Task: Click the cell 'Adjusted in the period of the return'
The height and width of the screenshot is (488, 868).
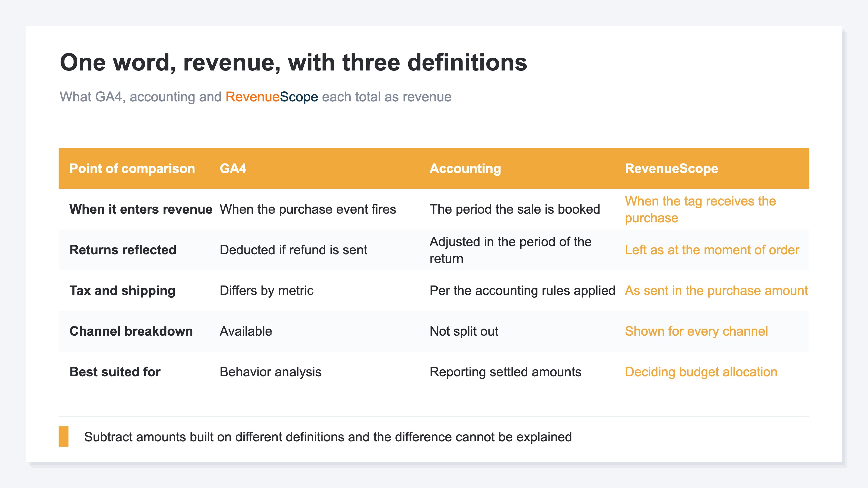Action: point(510,250)
